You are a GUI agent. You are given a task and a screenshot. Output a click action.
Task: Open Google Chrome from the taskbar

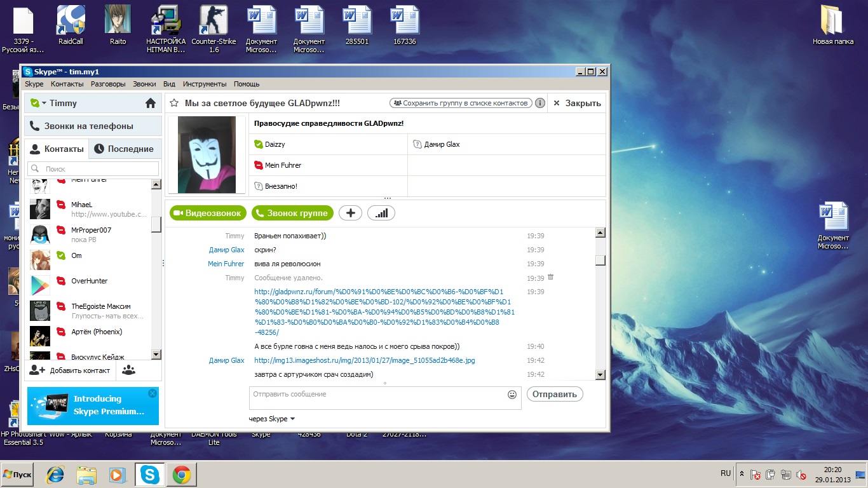(x=181, y=475)
